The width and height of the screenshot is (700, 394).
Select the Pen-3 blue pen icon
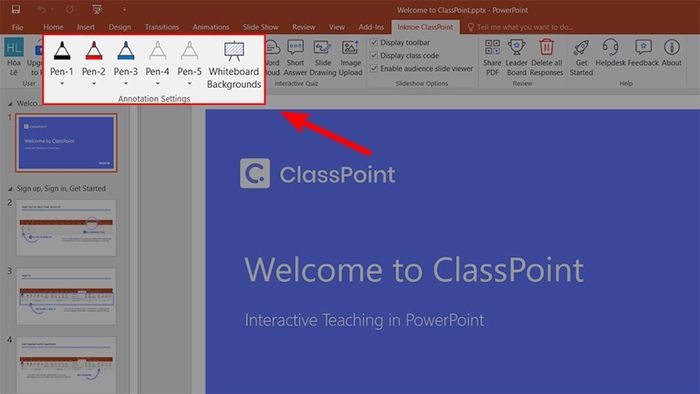126,50
